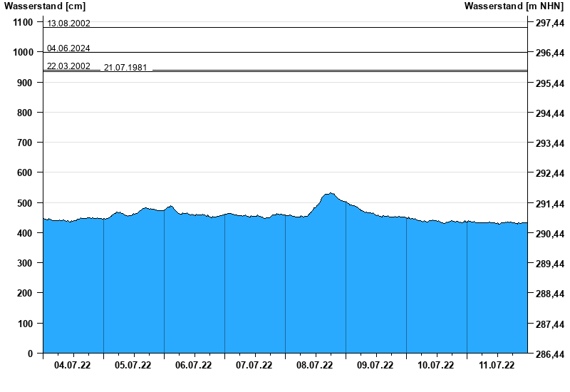Choose the 09.07.22 date label
This screenshot has height=392, width=570.
[x=375, y=366]
